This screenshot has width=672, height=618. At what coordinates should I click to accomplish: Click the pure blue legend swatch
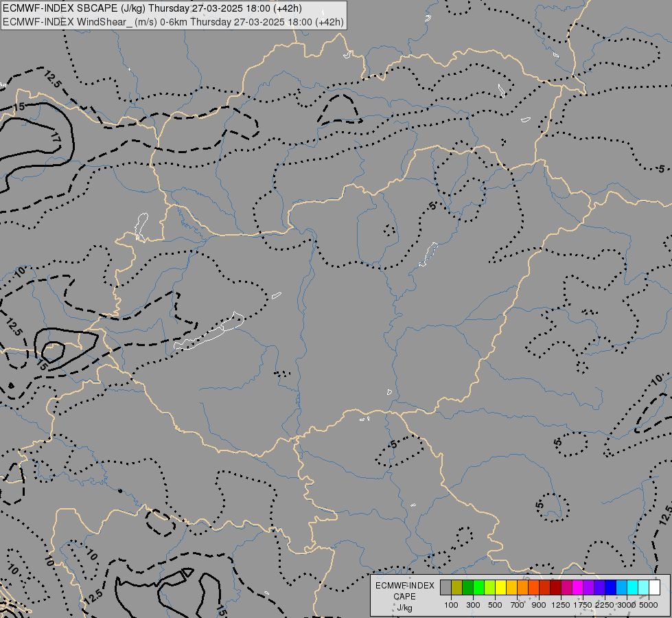tap(611, 588)
